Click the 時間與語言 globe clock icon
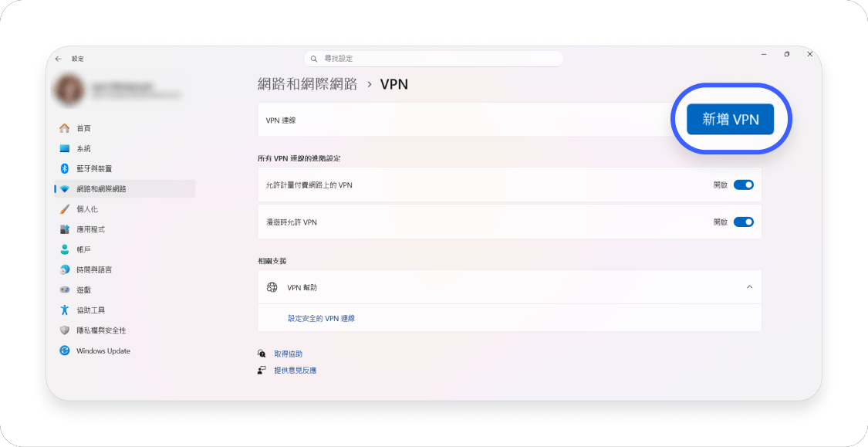 (x=65, y=269)
